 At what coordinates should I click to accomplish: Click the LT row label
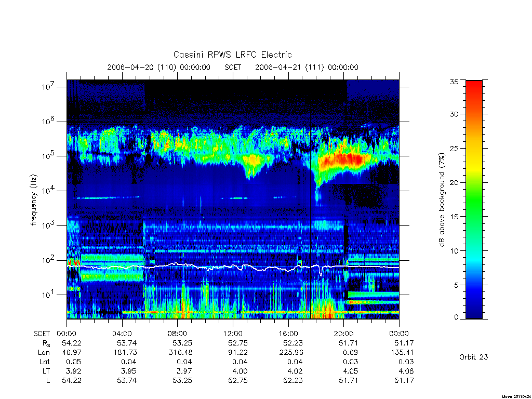click(x=46, y=371)
